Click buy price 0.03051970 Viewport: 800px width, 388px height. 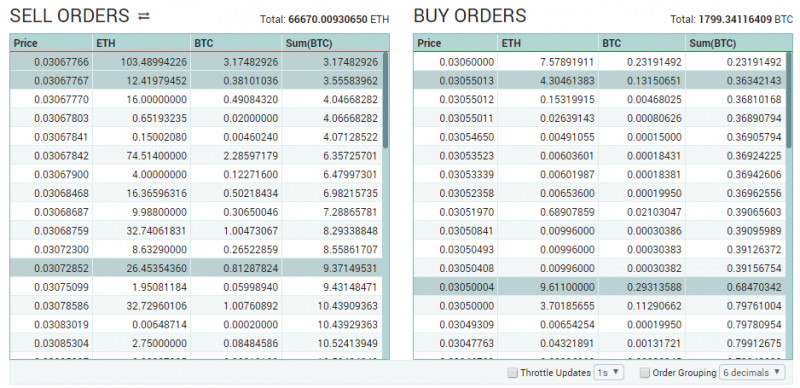click(x=466, y=212)
